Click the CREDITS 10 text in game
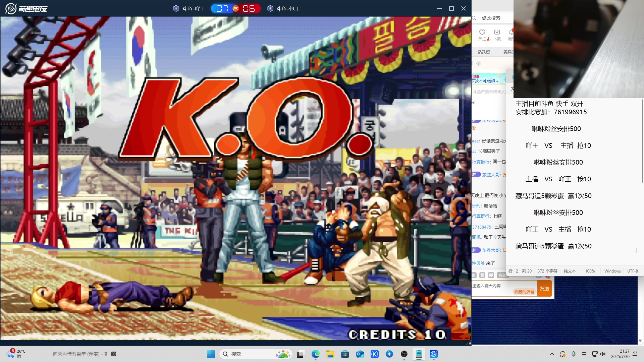 397,334
